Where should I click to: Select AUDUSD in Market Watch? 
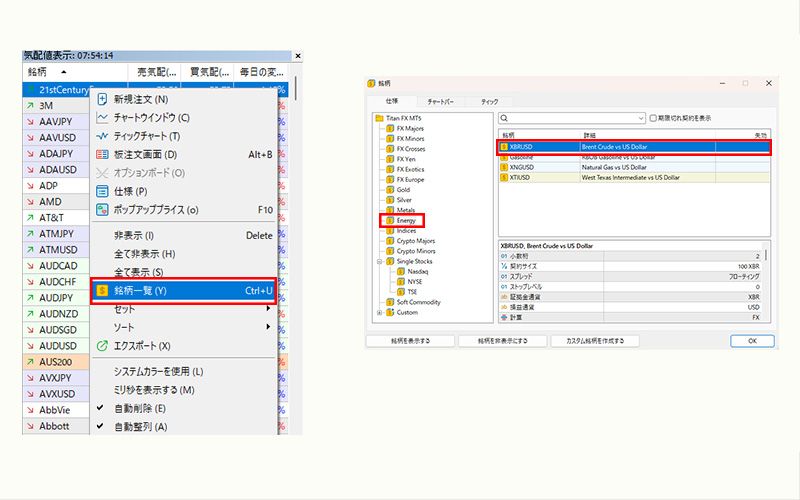(58, 346)
